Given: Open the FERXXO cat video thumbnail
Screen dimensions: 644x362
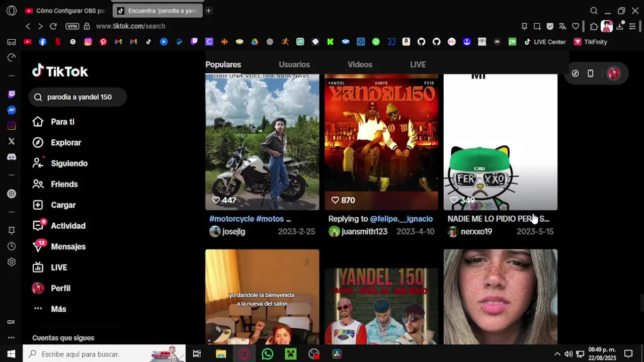Looking at the screenshot, I should [501, 142].
